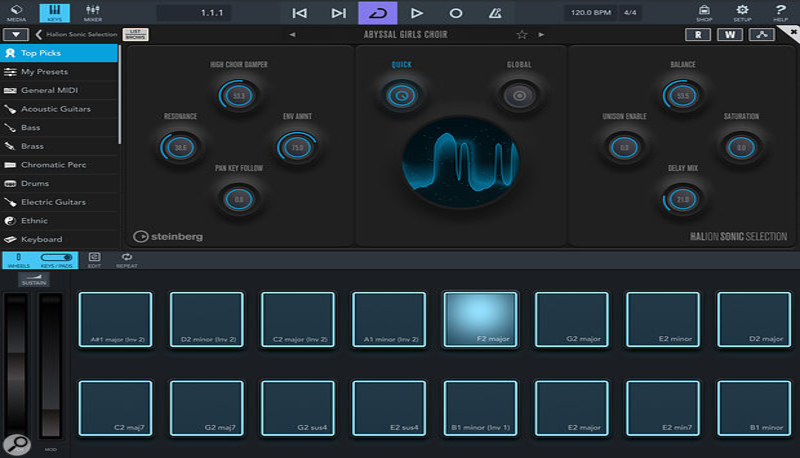Trigger the G2 sus4 chord pad
This screenshot has width=800, height=458.
[x=298, y=408]
